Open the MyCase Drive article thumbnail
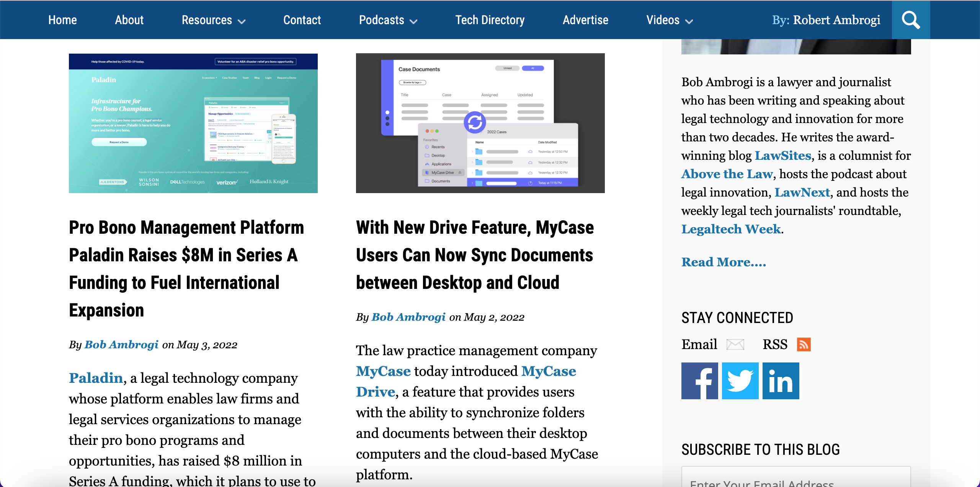This screenshot has width=980, height=487. pyautogui.click(x=480, y=123)
